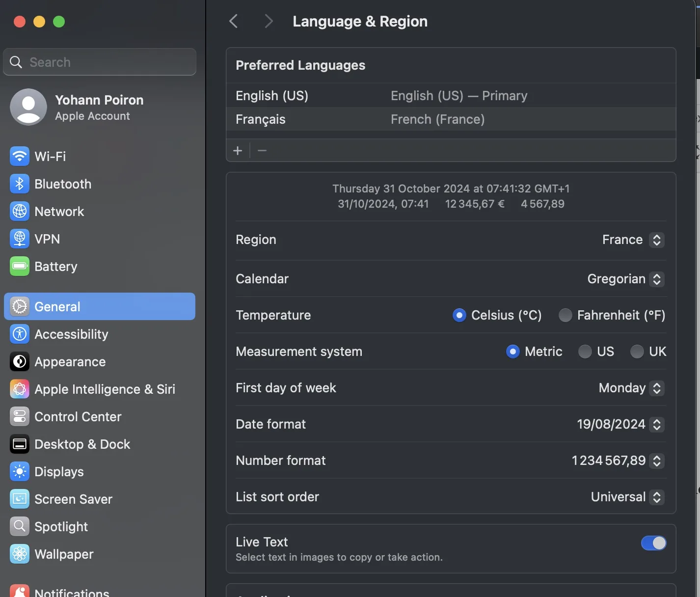Select Fahrenheit (°F) temperature option
The width and height of the screenshot is (700, 597).
tap(565, 315)
